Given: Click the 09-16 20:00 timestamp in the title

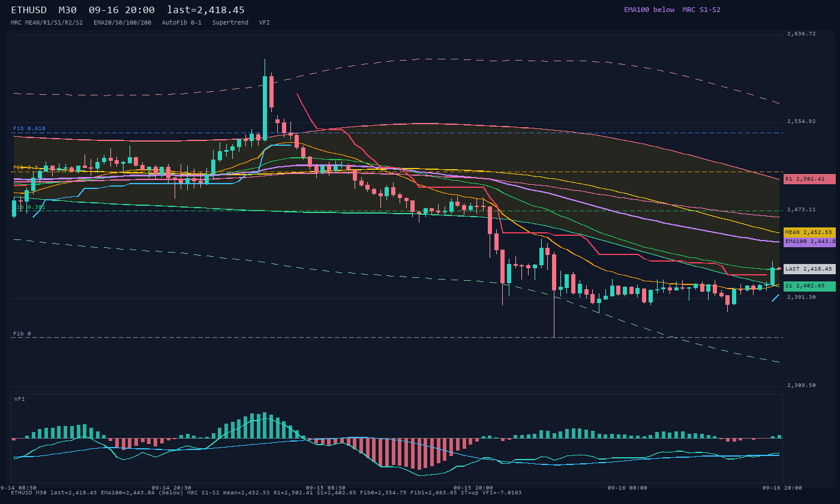Looking at the screenshot, I should [122, 10].
